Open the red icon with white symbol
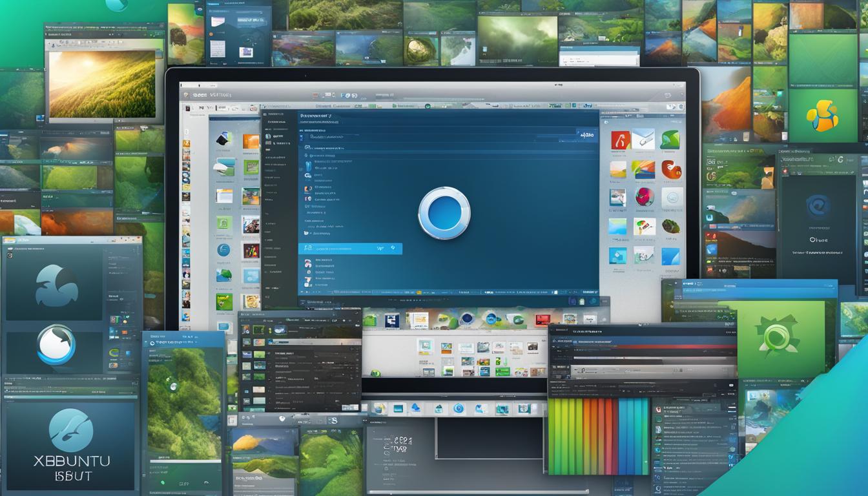Viewport: 868px width, 496px height. tap(620, 139)
